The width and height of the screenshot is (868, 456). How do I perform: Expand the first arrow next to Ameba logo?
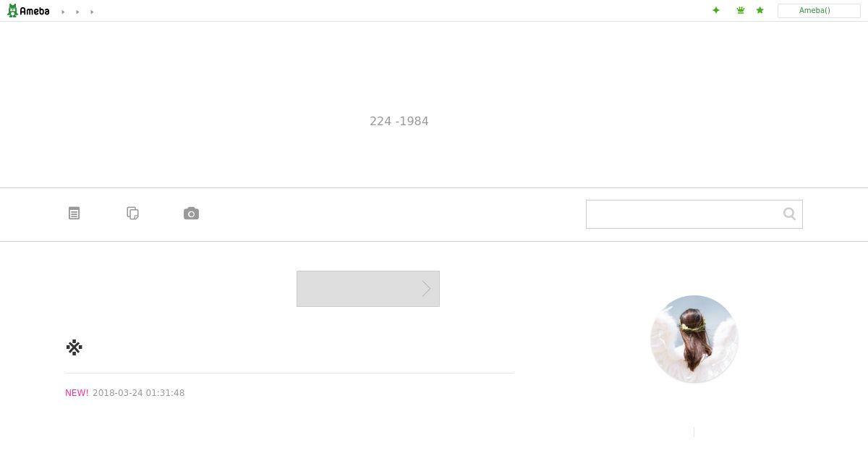tap(64, 12)
